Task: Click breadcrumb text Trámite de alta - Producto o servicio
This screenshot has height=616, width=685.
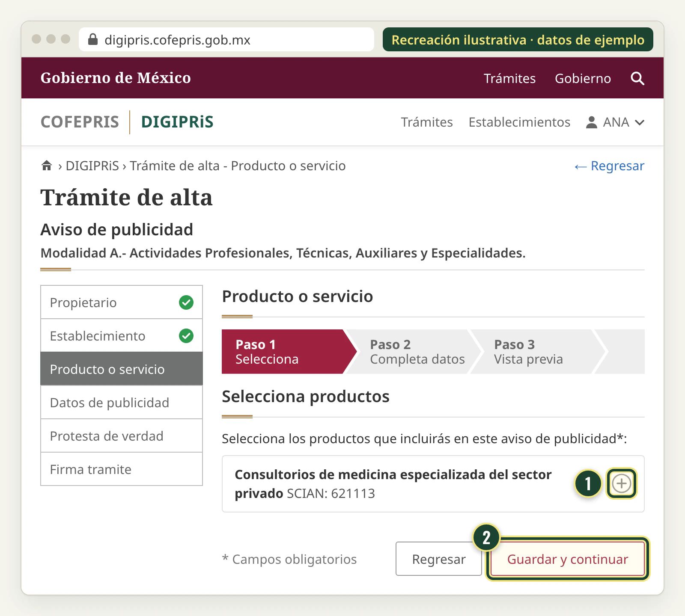Action: click(238, 166)
